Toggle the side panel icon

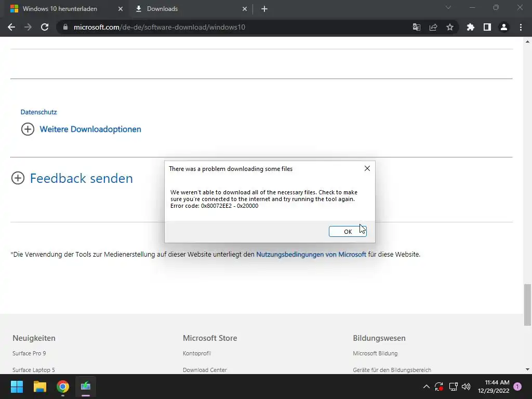[x=487, y=27]
